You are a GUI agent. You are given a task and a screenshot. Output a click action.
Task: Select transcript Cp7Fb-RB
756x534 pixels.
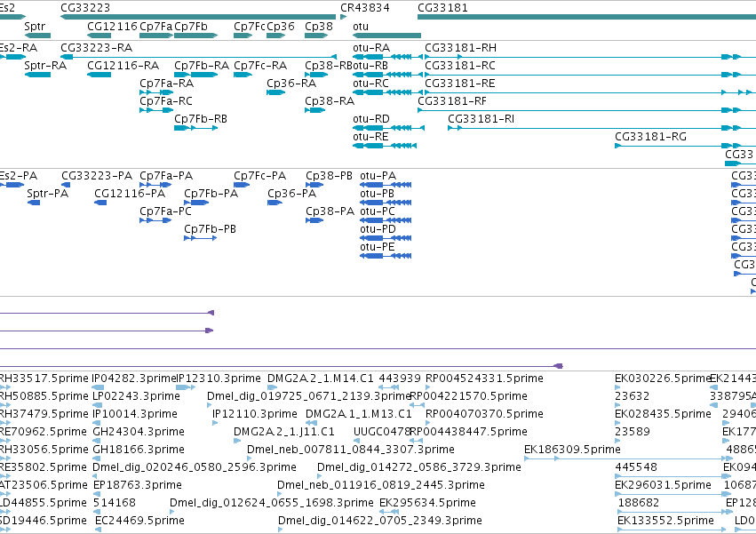(195, 128)
